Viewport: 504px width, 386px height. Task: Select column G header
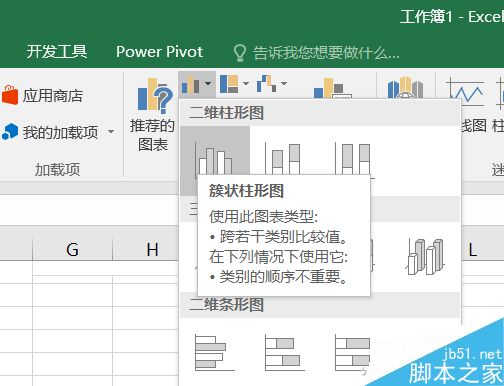[x=72, y=249]
